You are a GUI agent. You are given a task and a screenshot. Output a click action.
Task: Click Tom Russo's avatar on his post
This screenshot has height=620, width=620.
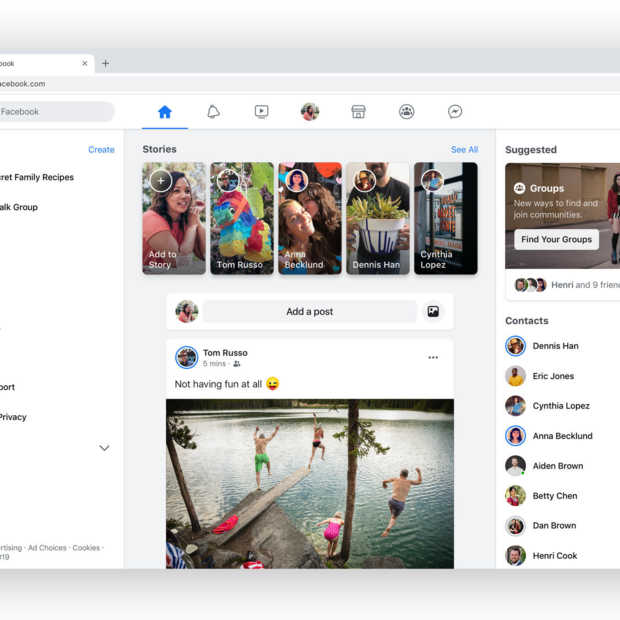coord(187,357)
